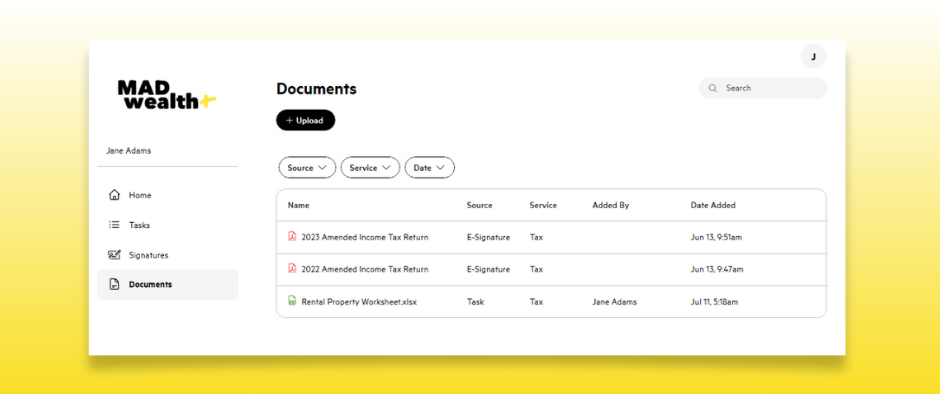
Task: Open 2022 Amended Income Tax Return document
Action: click(365, 269)
